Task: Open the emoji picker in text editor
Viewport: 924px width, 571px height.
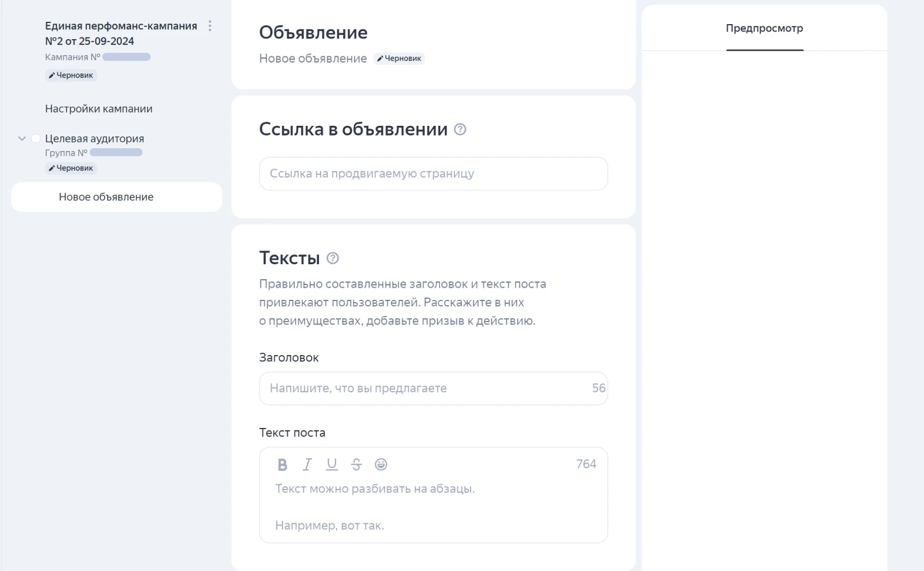Action: (x=381, y=465)
